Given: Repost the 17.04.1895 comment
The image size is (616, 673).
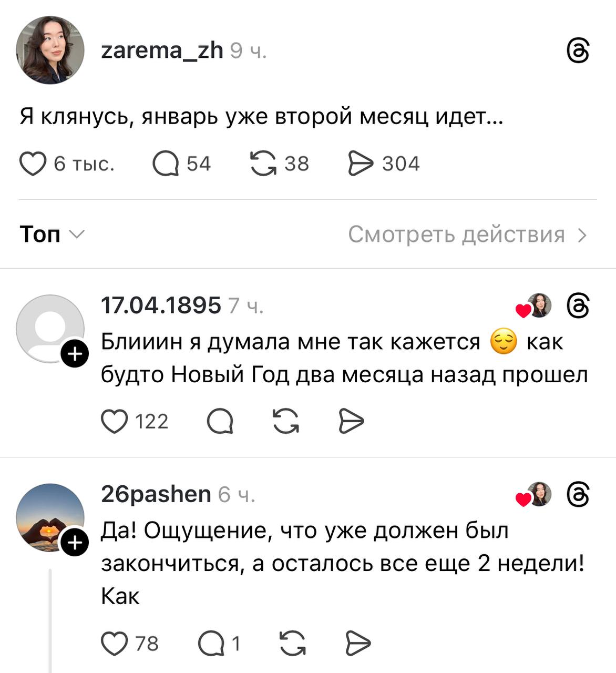Looking at the screenshot, I should (286, 421).
